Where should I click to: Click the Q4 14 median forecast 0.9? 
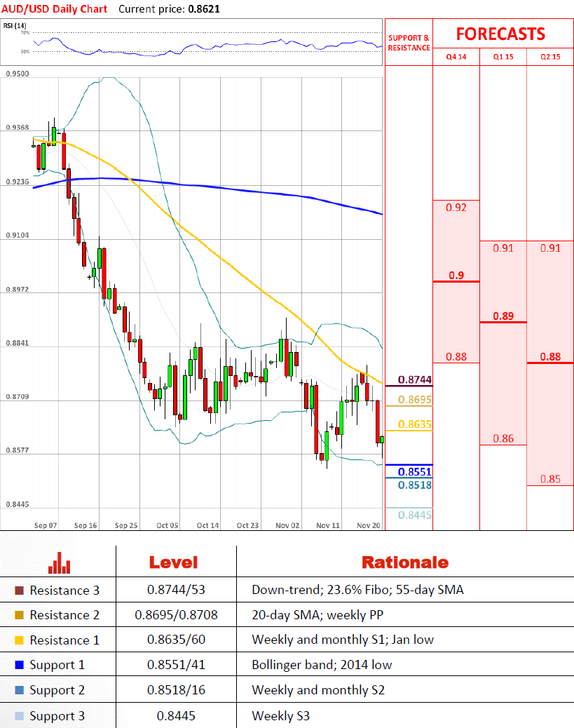click(x=456, y=276)
